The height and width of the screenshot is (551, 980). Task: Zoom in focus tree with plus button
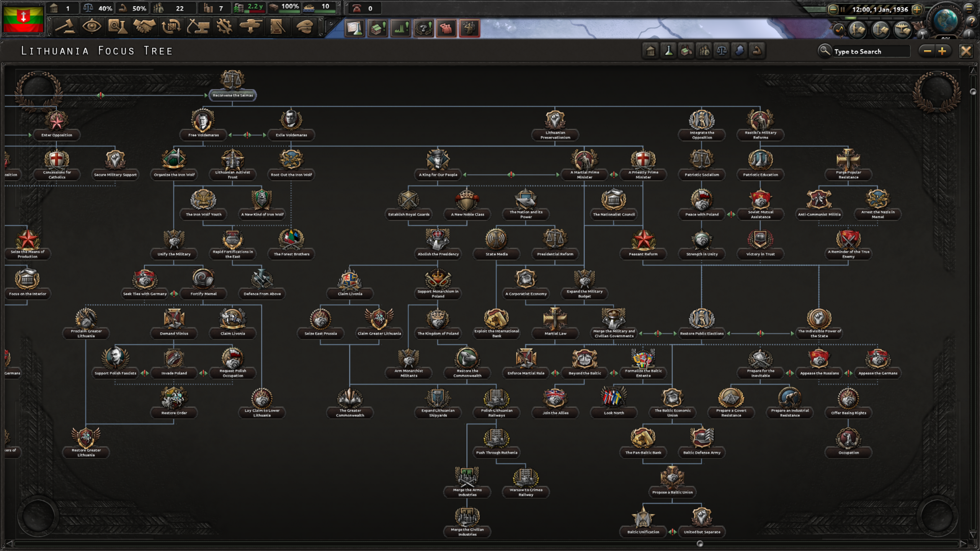[x=942, y=51]
